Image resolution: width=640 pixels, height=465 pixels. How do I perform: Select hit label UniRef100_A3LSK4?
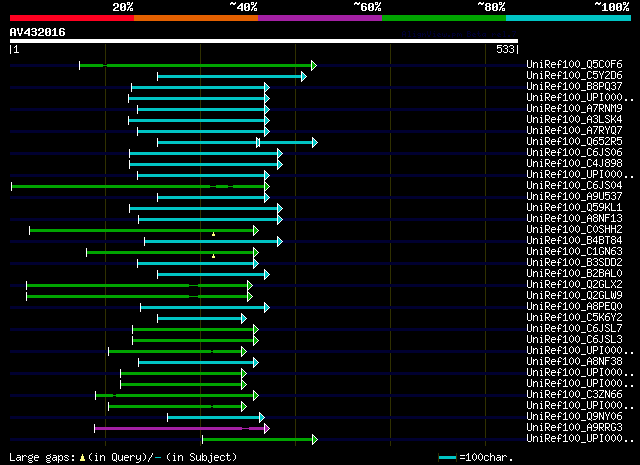pyautogui.click(x=574, y=119)
